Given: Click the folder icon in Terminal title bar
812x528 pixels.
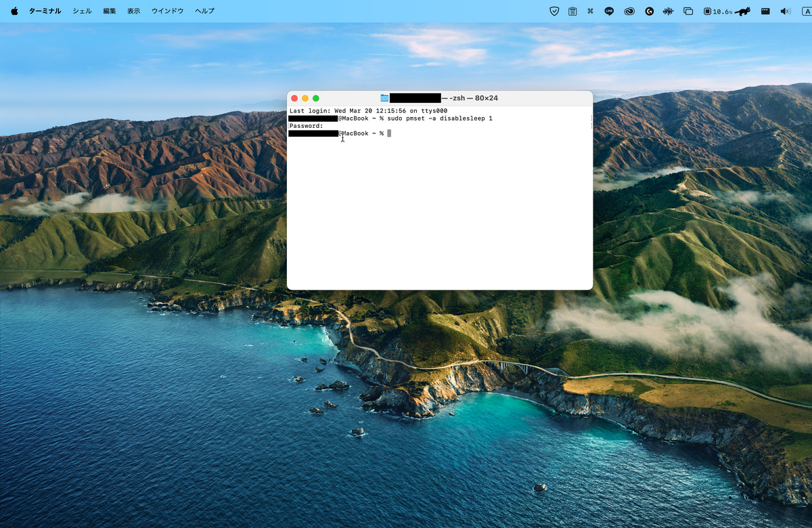Looking at the screenshot, I should (x=384, y=98).
